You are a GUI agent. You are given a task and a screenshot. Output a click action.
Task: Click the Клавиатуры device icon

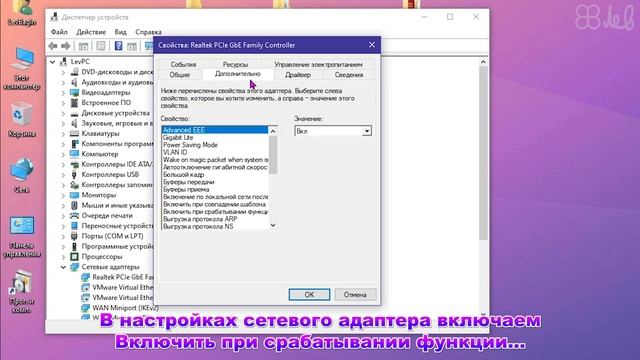point(74,133)
